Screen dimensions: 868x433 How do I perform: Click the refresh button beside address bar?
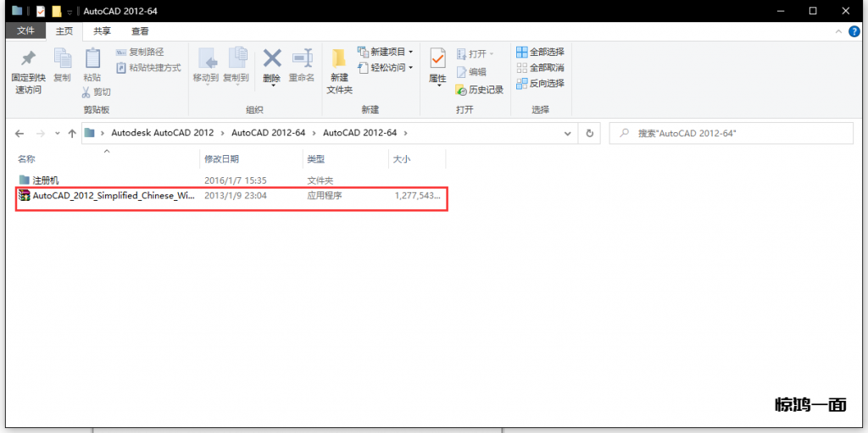click(590, 133)
